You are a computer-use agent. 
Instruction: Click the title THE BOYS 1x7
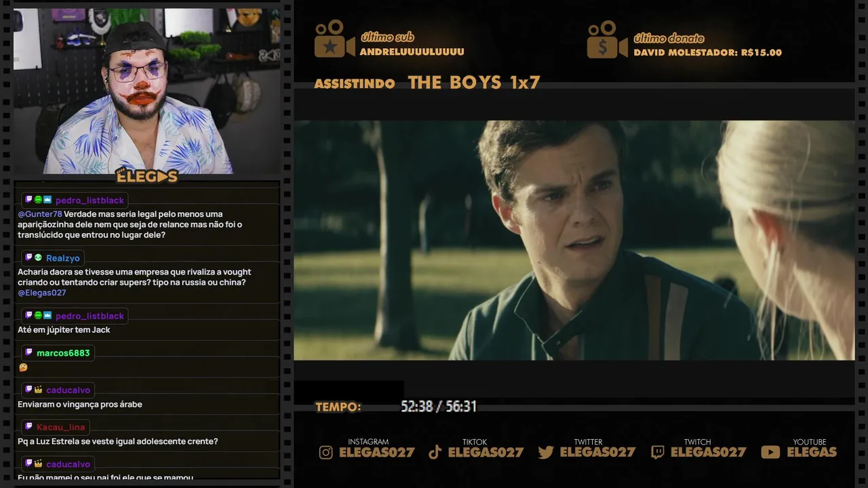pos(474,83)
